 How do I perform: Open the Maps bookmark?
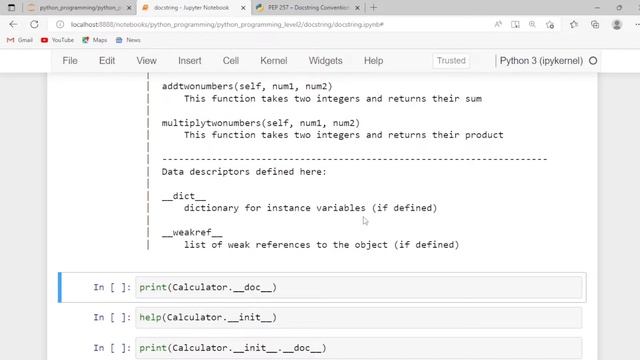tap(95, 40)
